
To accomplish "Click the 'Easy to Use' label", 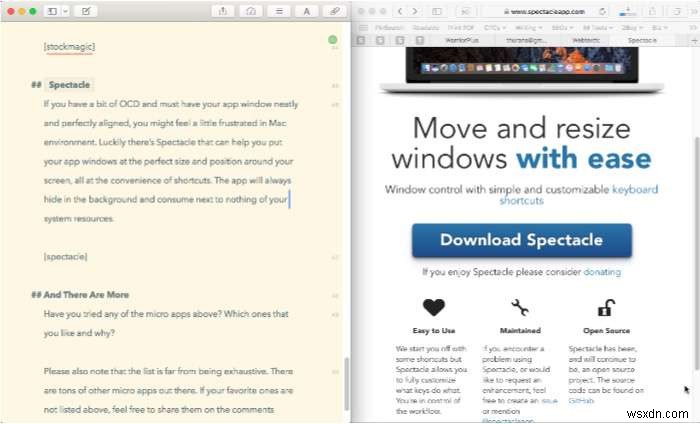I will 433,331.
